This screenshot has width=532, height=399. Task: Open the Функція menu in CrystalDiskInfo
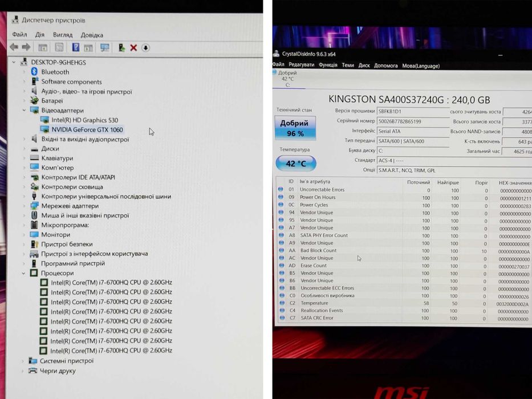(328, 65)
